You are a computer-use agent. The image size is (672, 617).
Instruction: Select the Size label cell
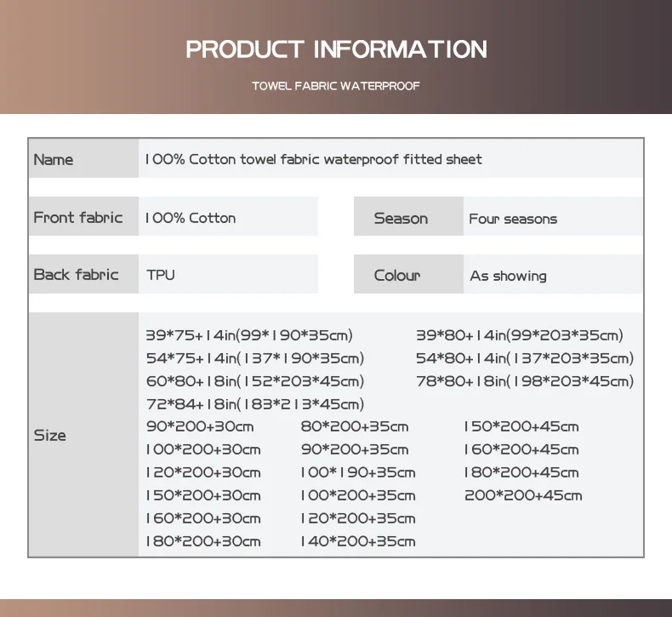point(83,435)
